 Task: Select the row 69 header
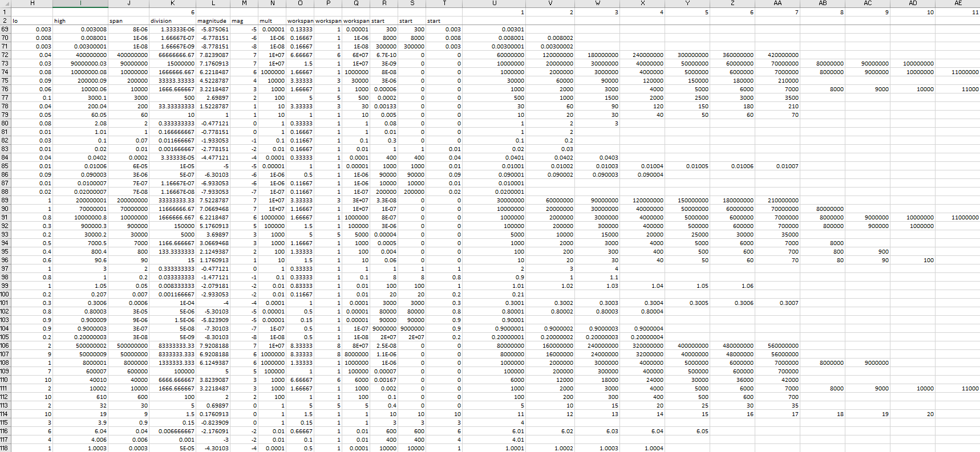pyautogui.click(x=5, y=29)
